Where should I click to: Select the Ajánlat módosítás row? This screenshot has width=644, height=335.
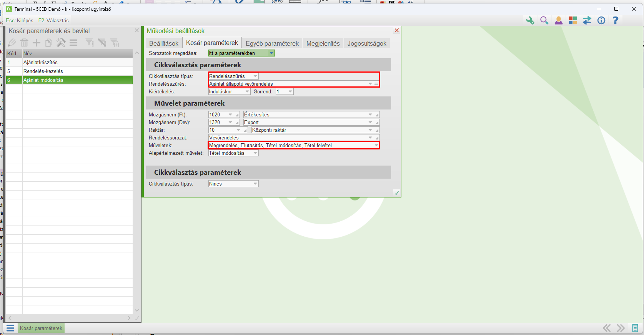pyautogui.click(x=69, y=80)
